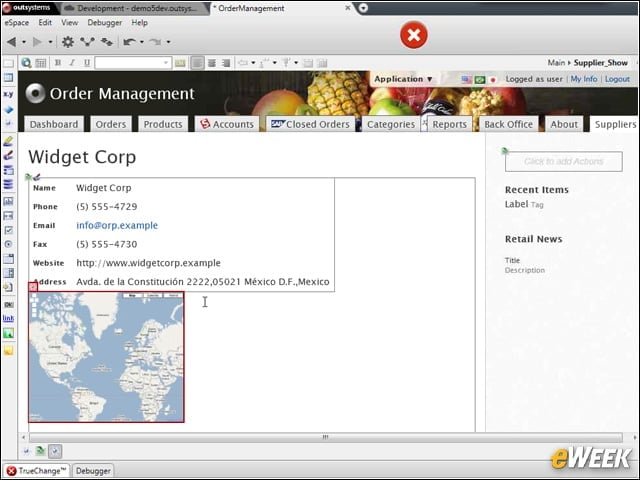
Task: Select the Table Records widget icon
Action: pyautogui.click(x=8, y=170)
